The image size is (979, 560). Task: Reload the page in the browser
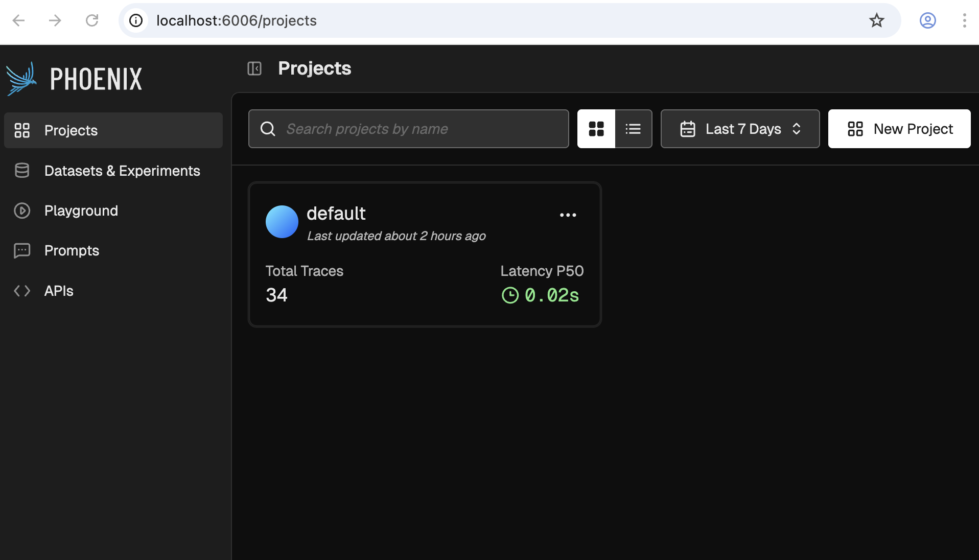pyautogui.click(x=92, y=20)
